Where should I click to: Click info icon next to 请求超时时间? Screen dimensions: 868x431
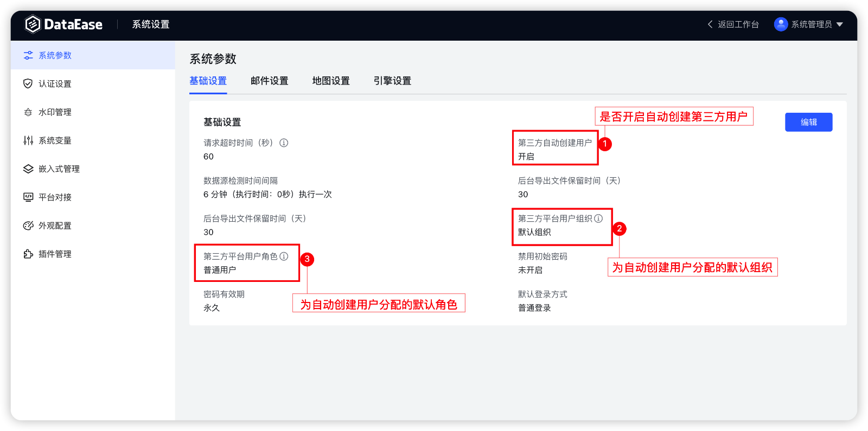tap(284, 143)
